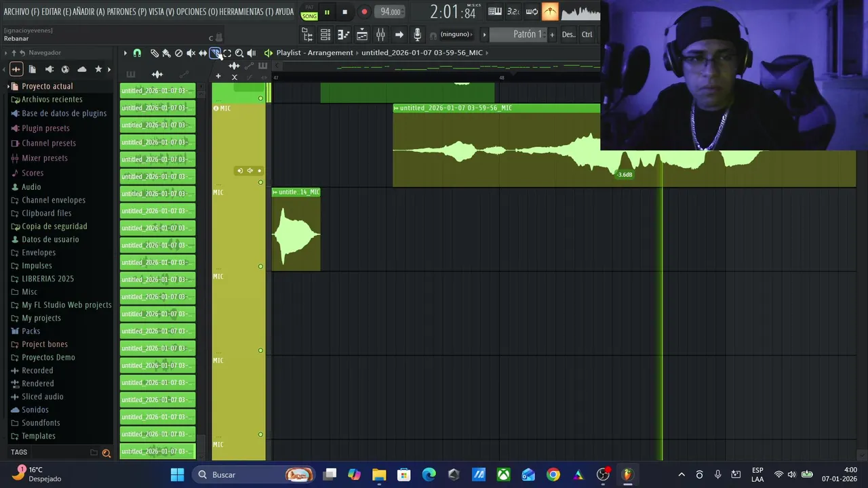Select the Playback speaker tool in playlist toolbar

point(252,53)
